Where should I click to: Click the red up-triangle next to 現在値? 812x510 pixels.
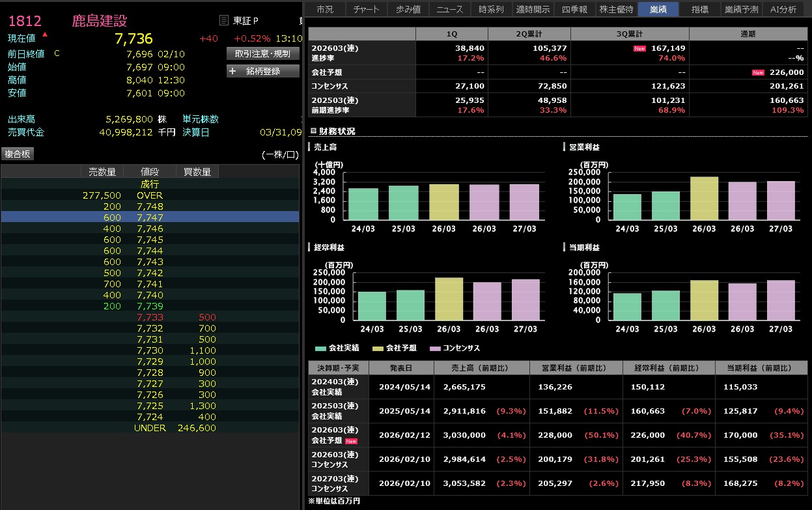tap(44, 34)
